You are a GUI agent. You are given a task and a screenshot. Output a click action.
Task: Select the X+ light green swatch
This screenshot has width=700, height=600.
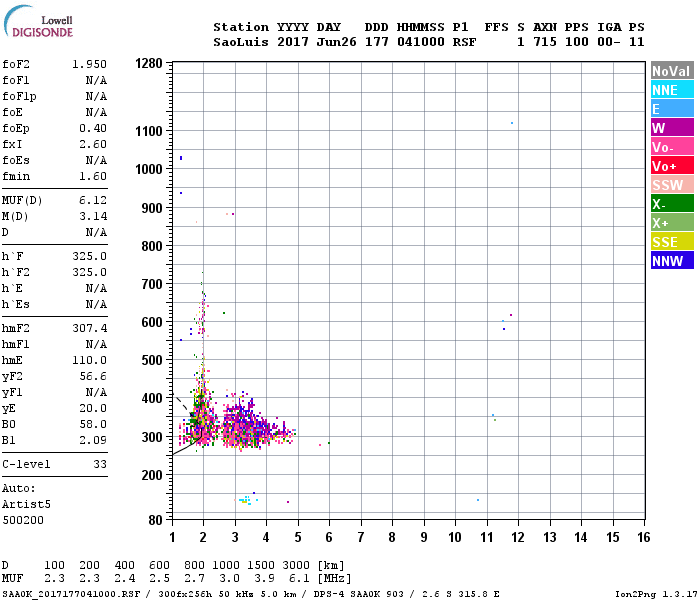pos(672,223)
